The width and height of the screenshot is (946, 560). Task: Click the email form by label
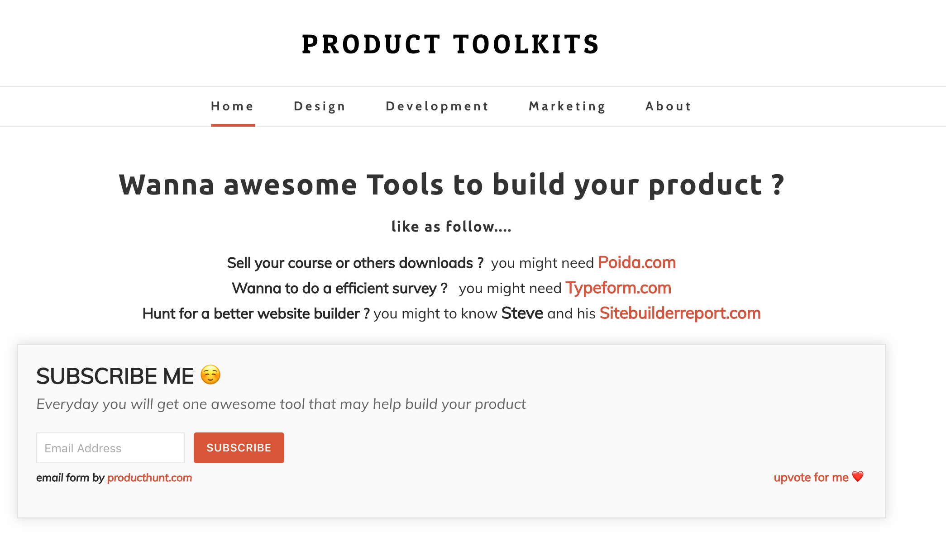point(70,478)
